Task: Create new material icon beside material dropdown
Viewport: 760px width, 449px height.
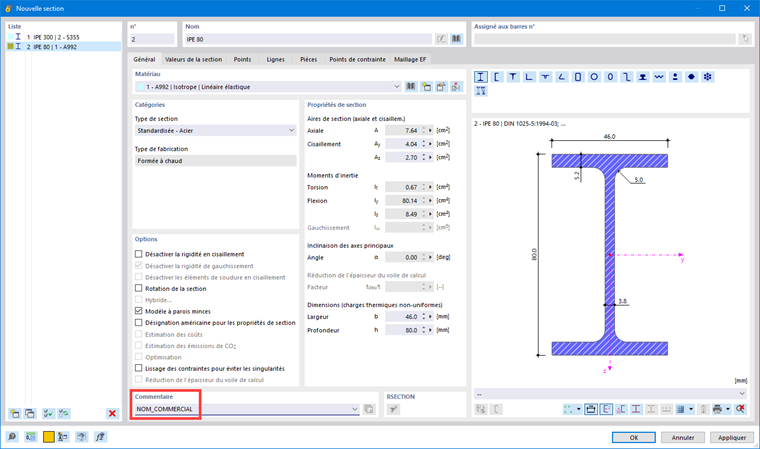Action: coord(426,87)
